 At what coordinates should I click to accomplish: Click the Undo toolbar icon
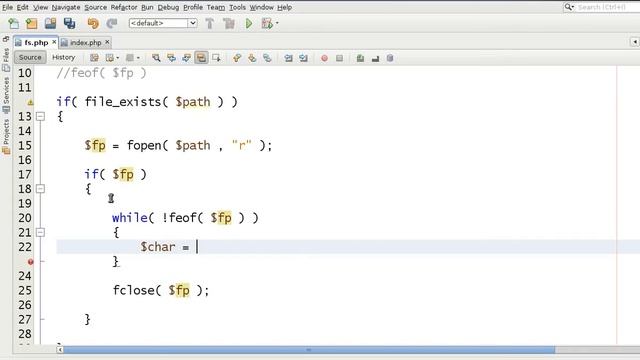click(x=93, y=23)
